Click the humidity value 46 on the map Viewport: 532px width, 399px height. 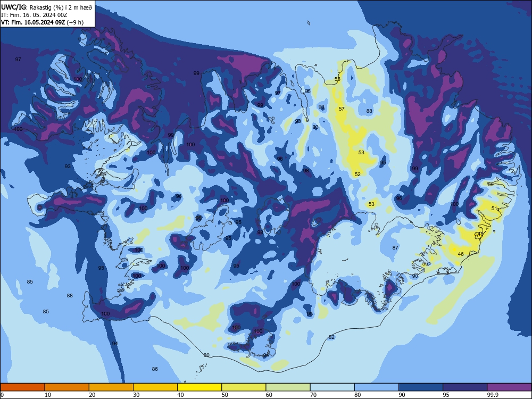click(460, 254)
